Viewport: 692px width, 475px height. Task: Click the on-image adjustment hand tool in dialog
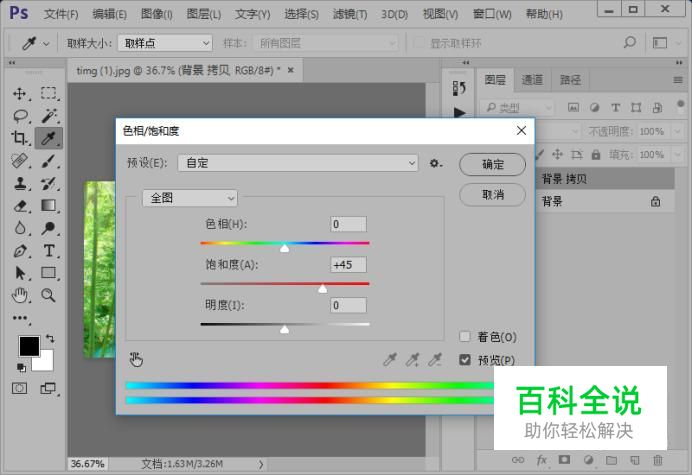pyautogui.click(x=136, y=360)
